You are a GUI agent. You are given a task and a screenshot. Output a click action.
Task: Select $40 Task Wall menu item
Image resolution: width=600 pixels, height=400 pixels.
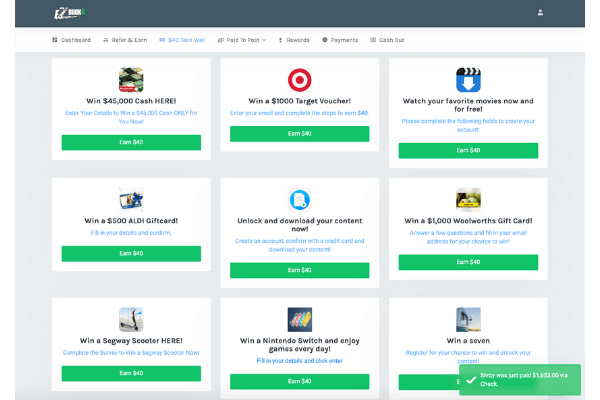[183, 40]
